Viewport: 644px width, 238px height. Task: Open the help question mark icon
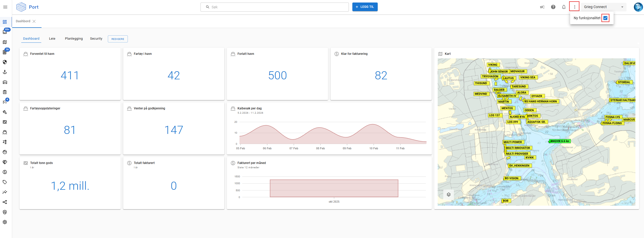coord(553,7)
